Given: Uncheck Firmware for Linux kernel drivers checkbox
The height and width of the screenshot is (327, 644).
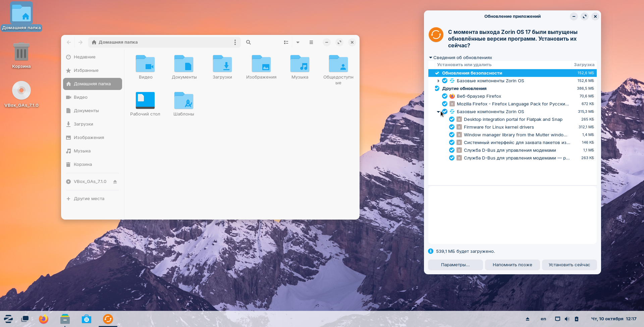Looking at the screenshot, I should (452, 127).
